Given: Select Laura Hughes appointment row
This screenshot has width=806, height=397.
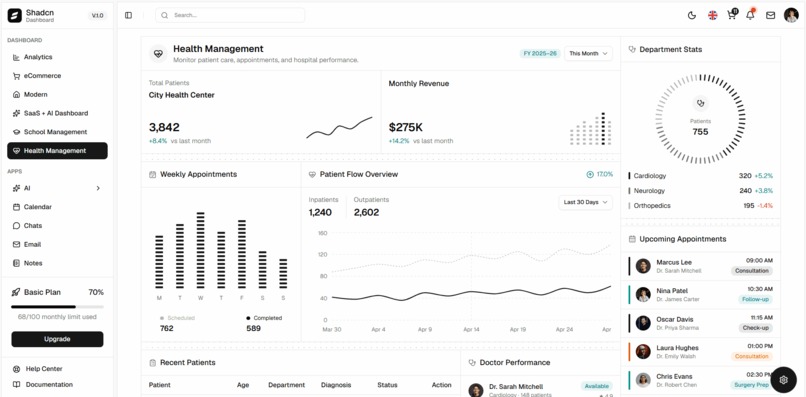Looking at the screenshot, I should pos(700,352).
